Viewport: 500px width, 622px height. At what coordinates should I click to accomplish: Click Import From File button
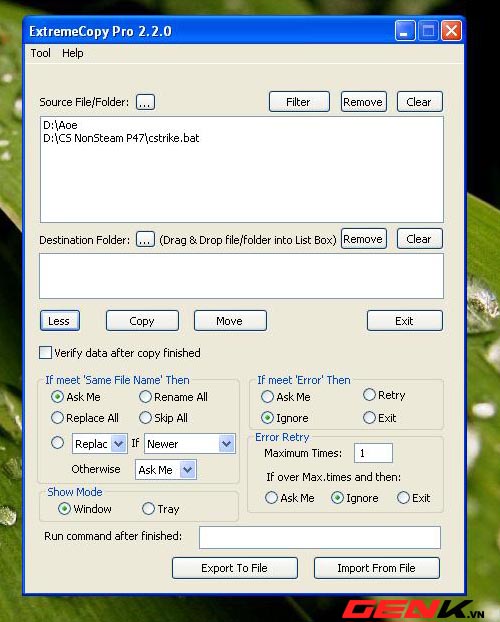[377, 568]
